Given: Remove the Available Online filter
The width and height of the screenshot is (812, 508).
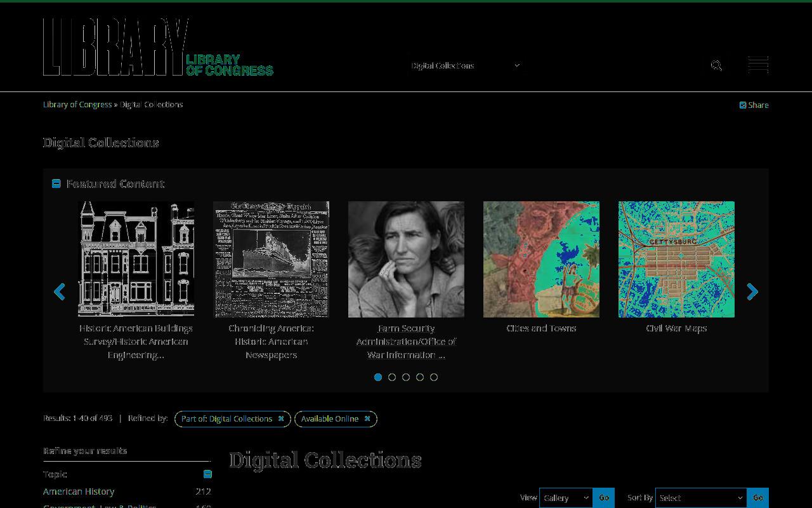Looking at the screenshot, I should click(x=367, y=418).
